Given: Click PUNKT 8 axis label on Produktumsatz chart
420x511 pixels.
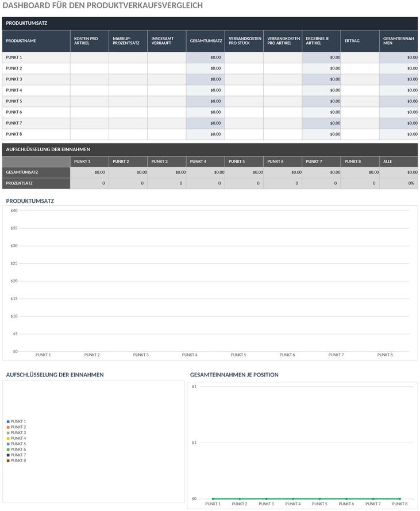Looking at the screenshot, I should pyautogui.click(x=385, y=355).
